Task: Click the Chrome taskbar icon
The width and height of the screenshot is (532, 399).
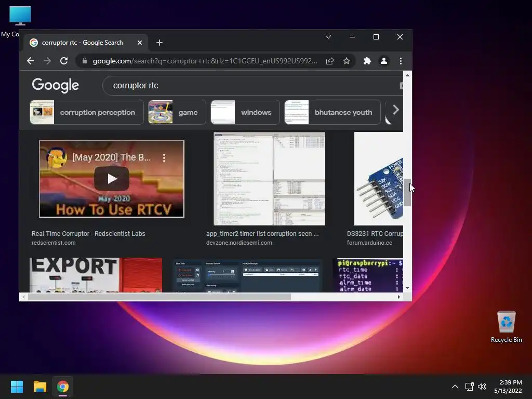Action: (x=63, y=387)
